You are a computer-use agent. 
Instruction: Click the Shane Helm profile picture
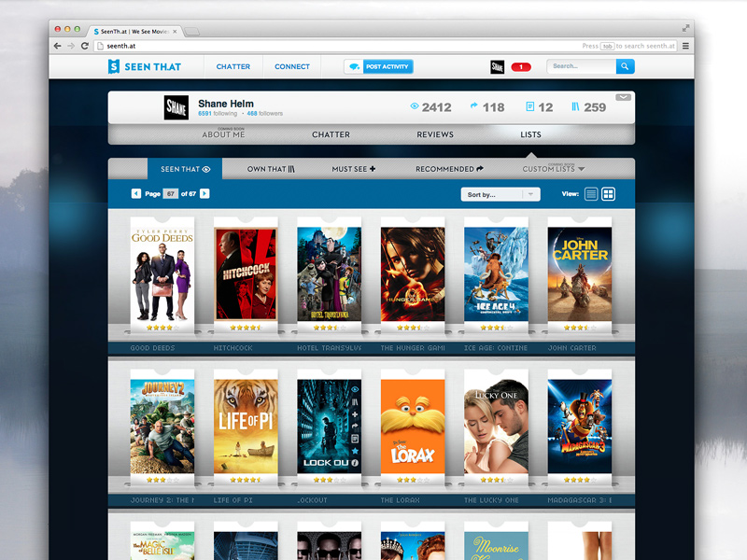tap(176, 107)
